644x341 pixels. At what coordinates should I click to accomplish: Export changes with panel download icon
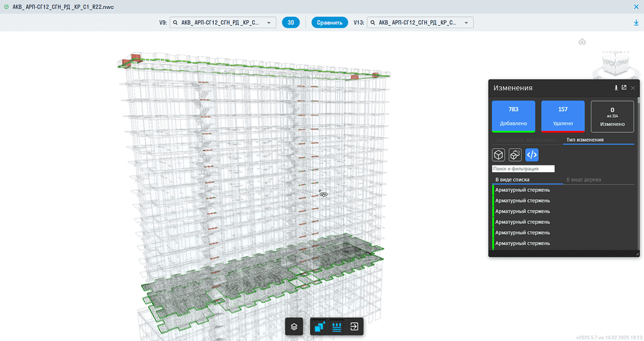coord(616,88)
